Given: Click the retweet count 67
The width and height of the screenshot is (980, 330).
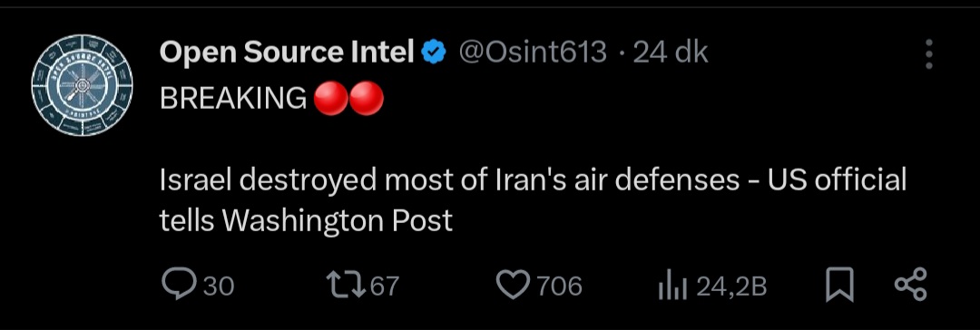Looking at the screenshot, I should pos(385,286).
